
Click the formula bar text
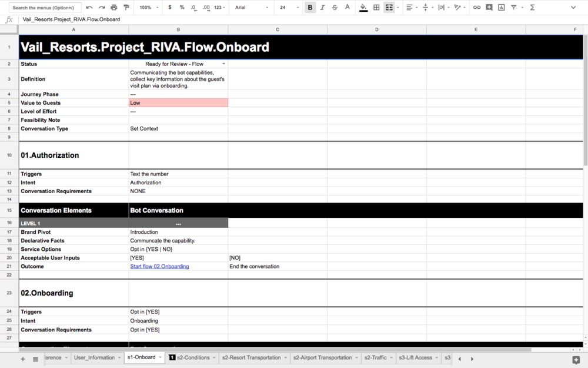[x=71, y=19]
